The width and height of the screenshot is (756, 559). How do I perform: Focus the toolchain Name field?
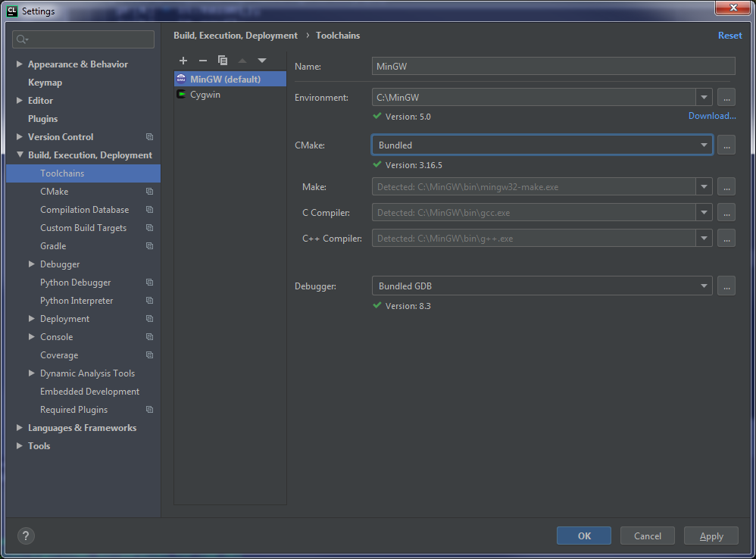point(553,66)
